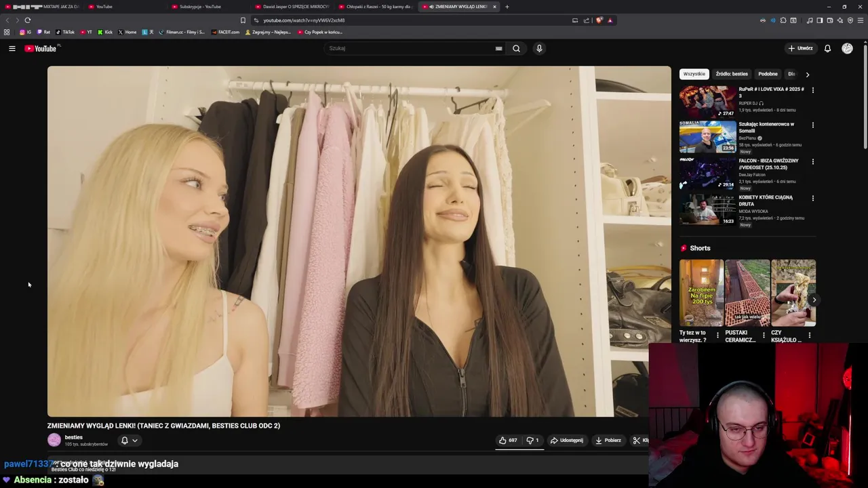The height and width of the screenshot is (488, 868).
Task: Open options for PUSTAKI CERAMICZ Short
Action: 764,335
